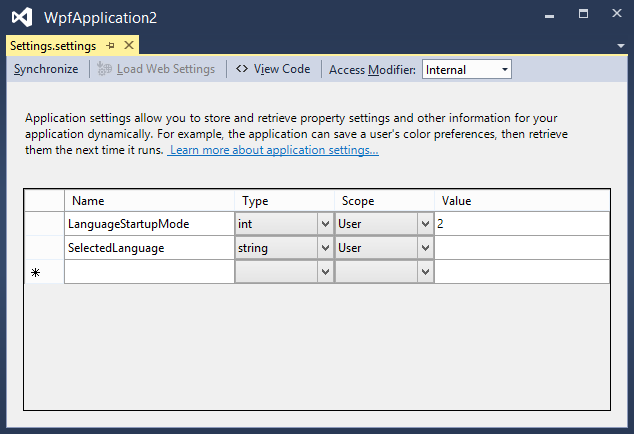634x434 pixels.
Task: Pin the Settings.settings tab
Action: (110, 46)
